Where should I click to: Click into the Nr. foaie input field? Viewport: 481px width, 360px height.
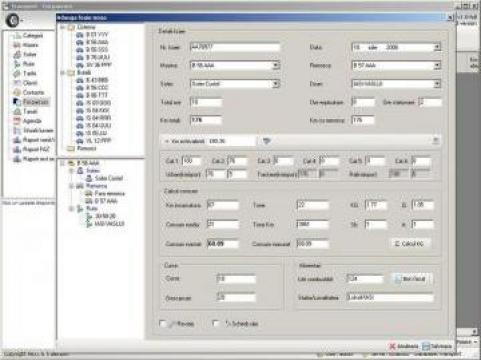(x=235, y=47)
